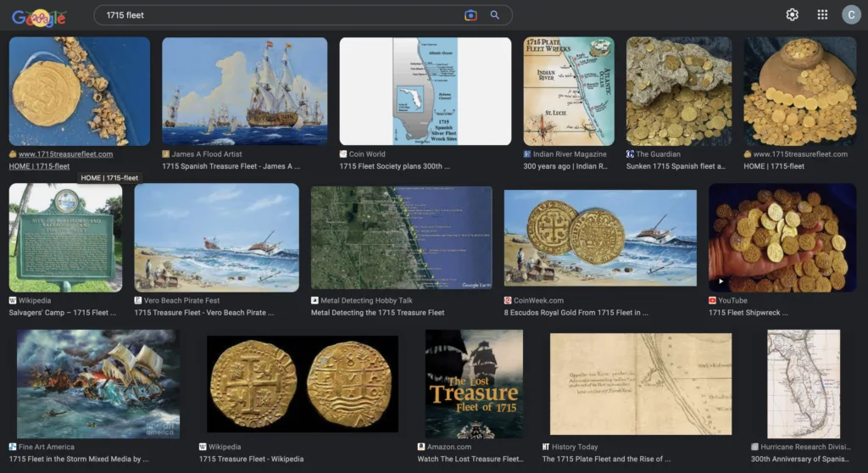Click '8 Escudos Royal Gold From 1715 Fleet in ...'
This screenshot has height=473, width=868.
coord(576,313)
